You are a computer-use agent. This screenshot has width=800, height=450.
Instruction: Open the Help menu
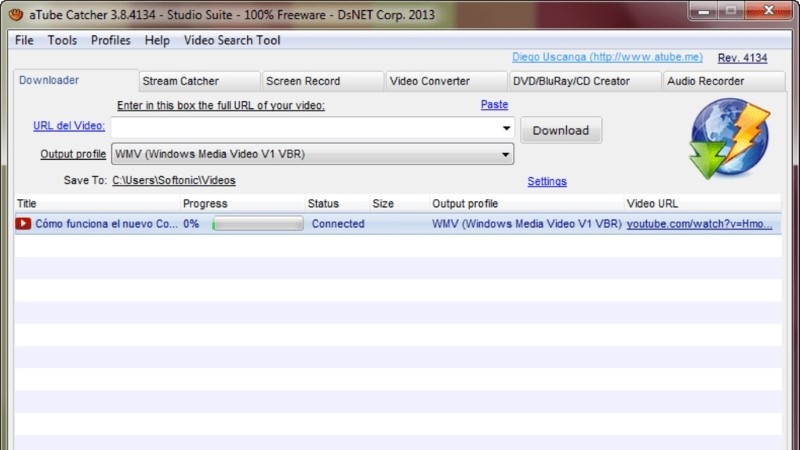157,40
